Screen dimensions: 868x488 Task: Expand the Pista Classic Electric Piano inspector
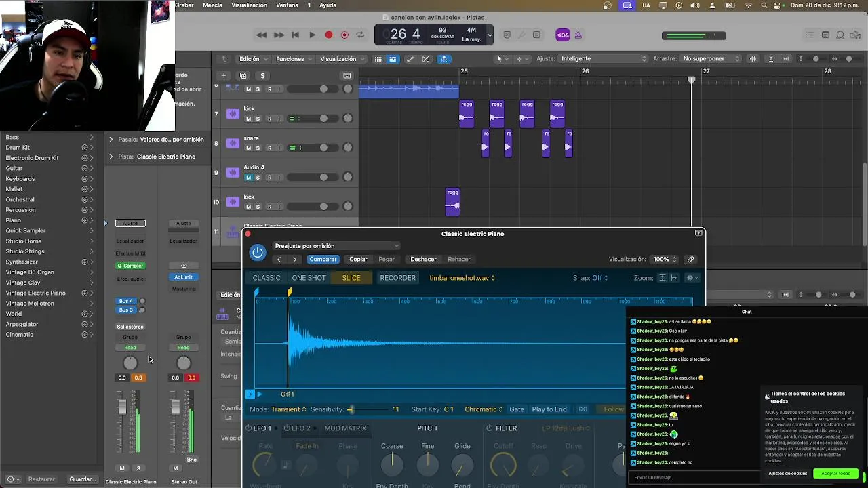[111, 157]
